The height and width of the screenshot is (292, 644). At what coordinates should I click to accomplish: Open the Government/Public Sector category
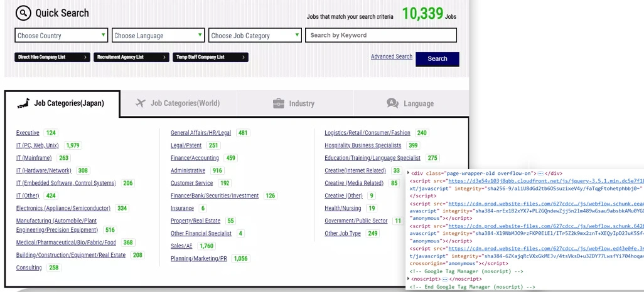pos(356,221)
